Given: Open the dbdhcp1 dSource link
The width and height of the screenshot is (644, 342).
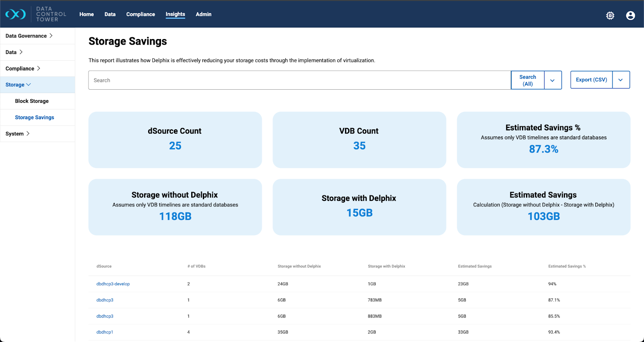Looking at the screenshot, I should [x=105, y=332].
